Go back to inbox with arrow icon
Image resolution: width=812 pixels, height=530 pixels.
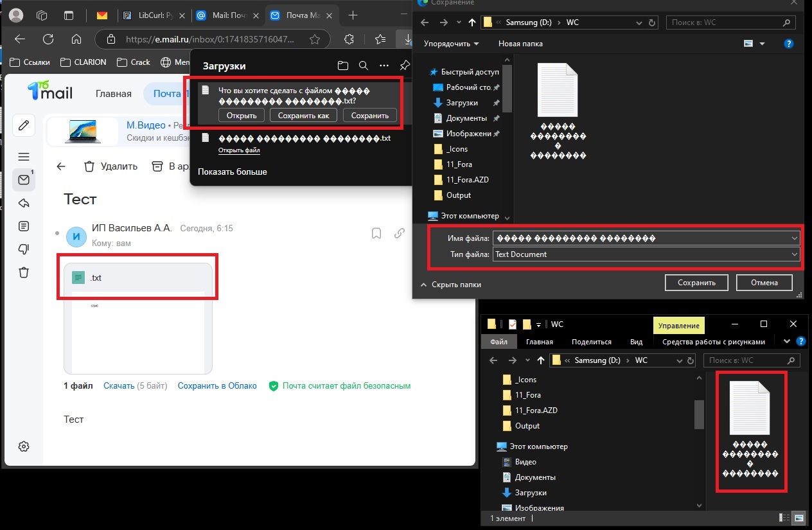coord(61,166)
